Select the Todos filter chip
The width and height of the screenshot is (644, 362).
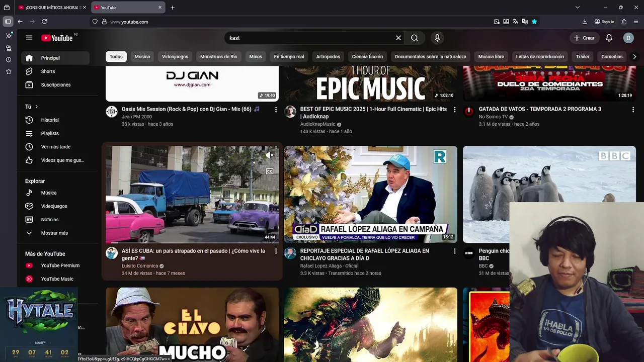pos(116,57)
